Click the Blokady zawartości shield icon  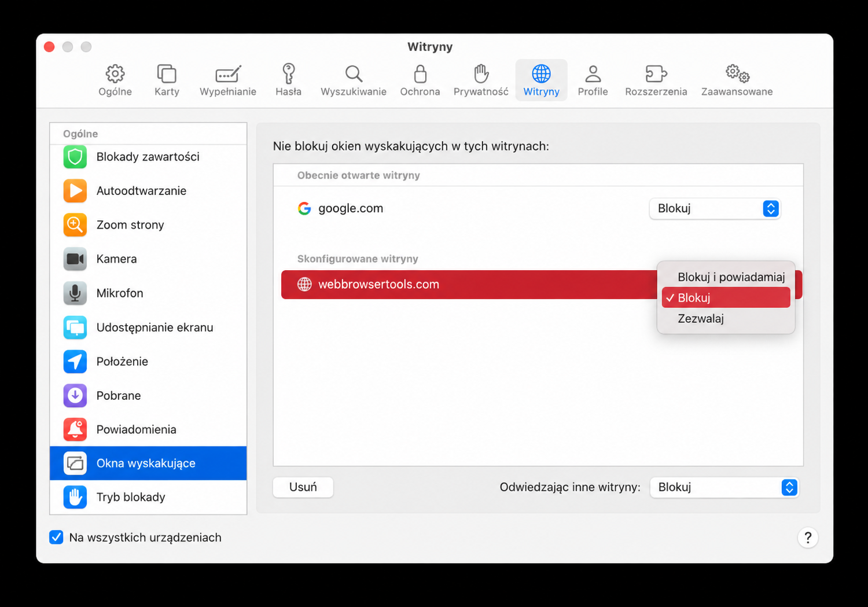(75, 157)
